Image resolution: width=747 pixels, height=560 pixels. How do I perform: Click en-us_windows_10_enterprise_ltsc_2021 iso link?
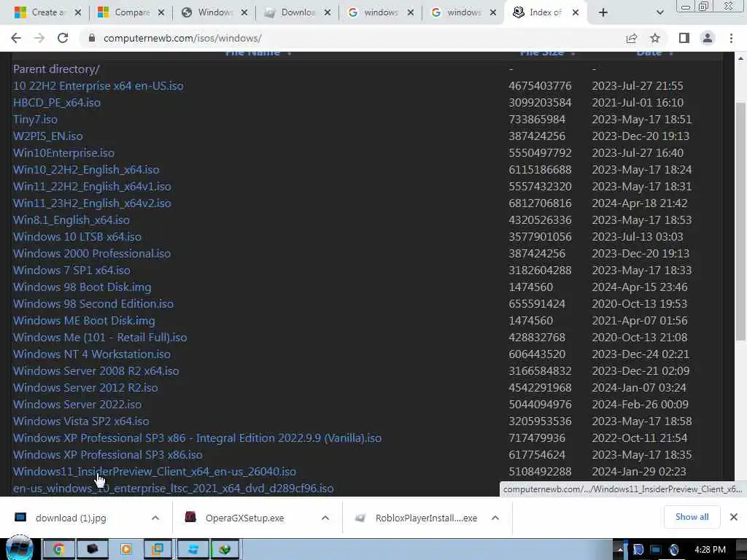point(174,488)
